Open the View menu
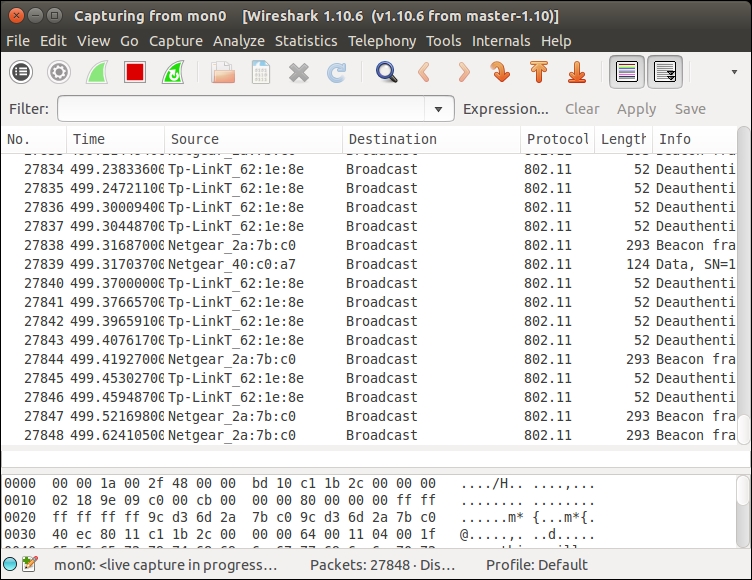Screen dimensions: 752x580 [x=94, y=41]
